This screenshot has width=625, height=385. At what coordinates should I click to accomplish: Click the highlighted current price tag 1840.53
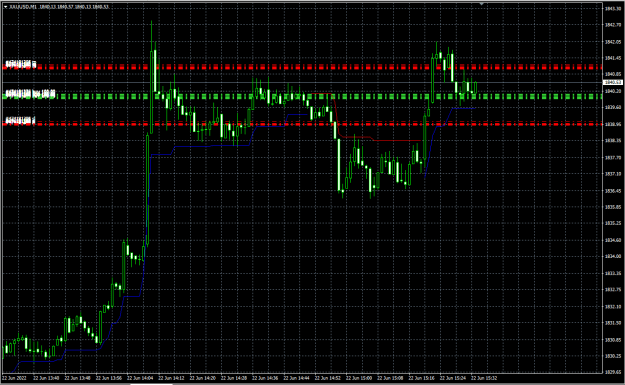pos(613,82)
